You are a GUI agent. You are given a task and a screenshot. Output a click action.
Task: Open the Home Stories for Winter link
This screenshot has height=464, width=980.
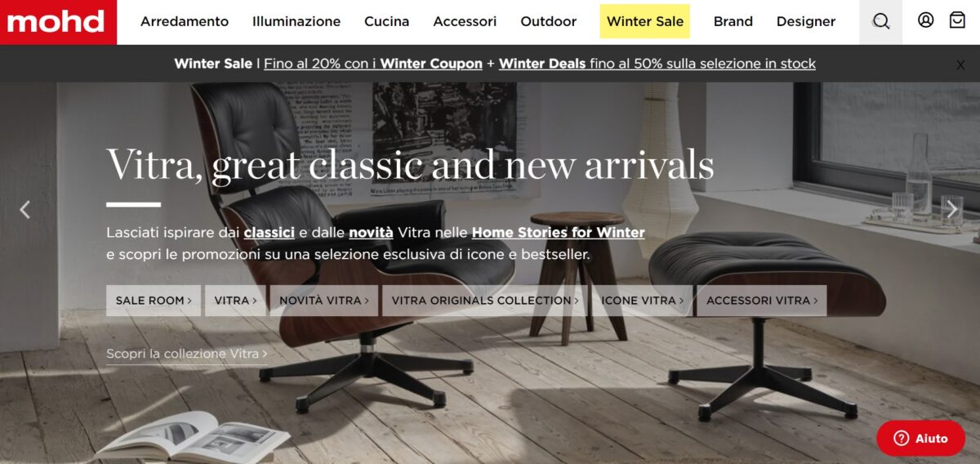click(x=559, y=232)
